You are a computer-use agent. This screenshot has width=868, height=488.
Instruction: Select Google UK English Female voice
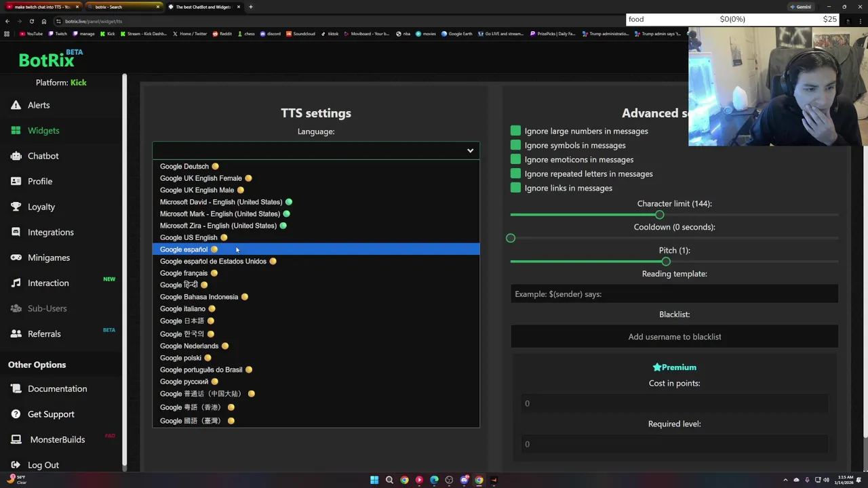(316, 178)
